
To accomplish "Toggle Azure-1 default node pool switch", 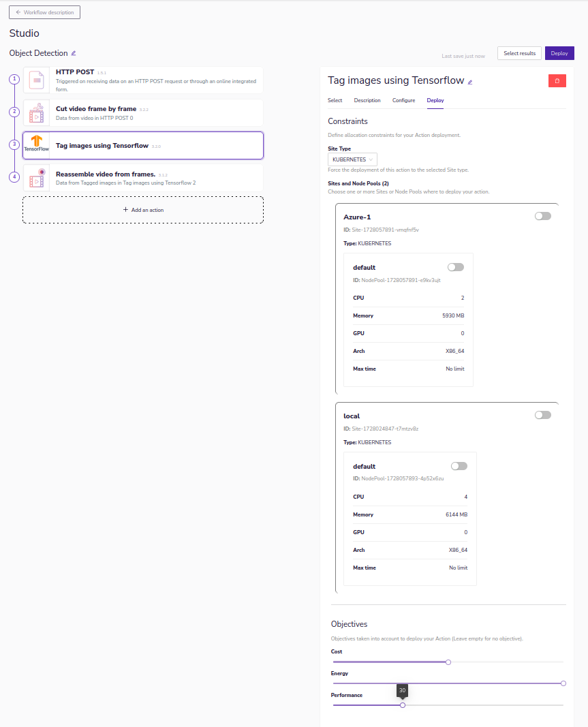I will [455, 267].
